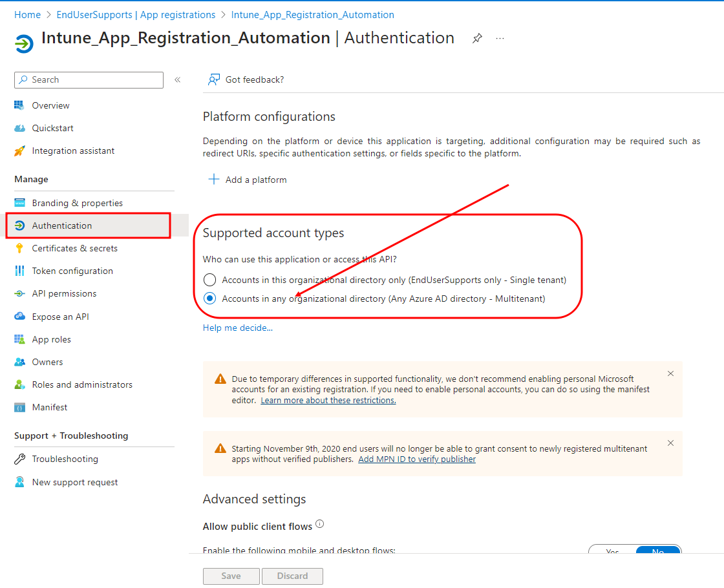Click the Expose an API cloud icon
Image resolution: width=724 pixels, height=588 pixels.
[x=19, y=316]
